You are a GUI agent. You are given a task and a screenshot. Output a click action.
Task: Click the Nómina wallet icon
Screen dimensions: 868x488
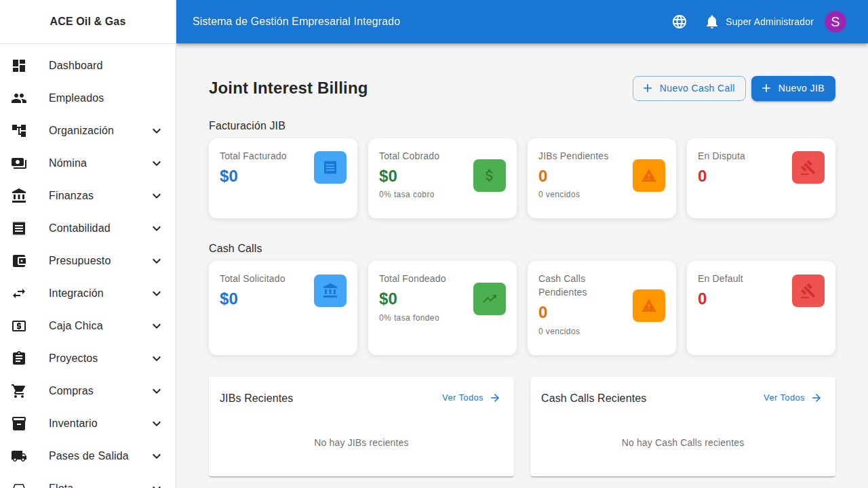(18, 163)
